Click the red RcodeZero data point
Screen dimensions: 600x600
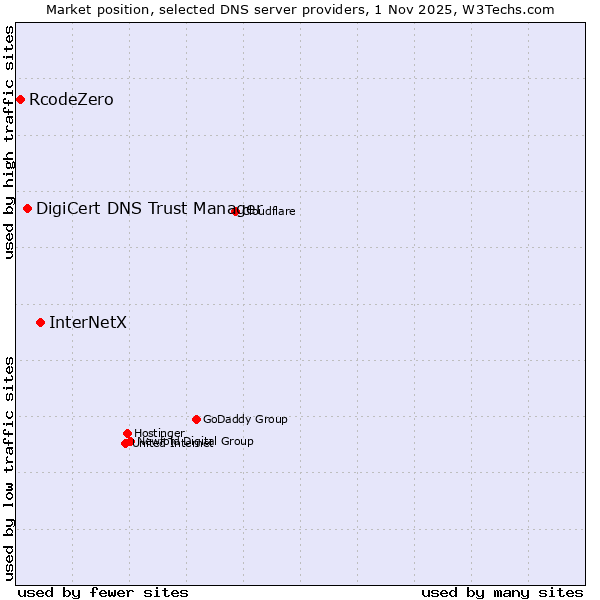coord(20,99)
